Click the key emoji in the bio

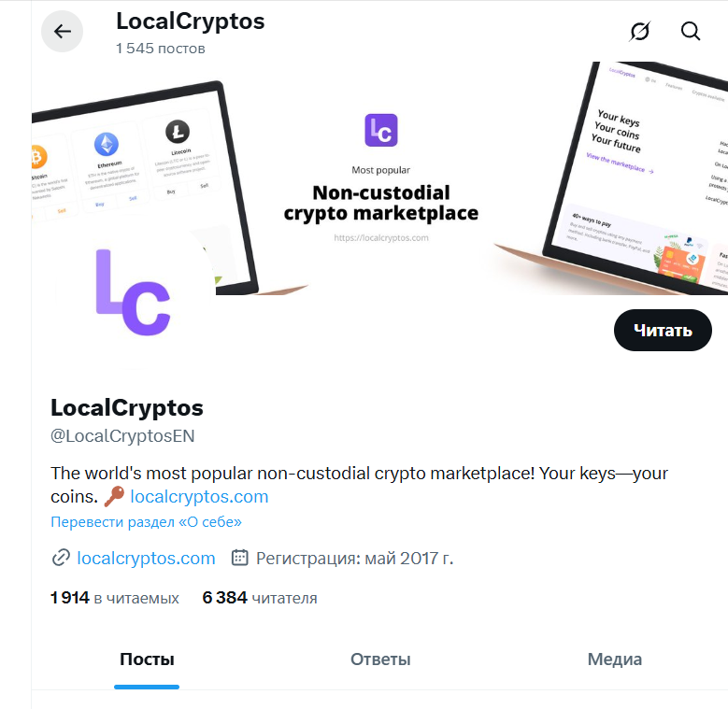114,497
